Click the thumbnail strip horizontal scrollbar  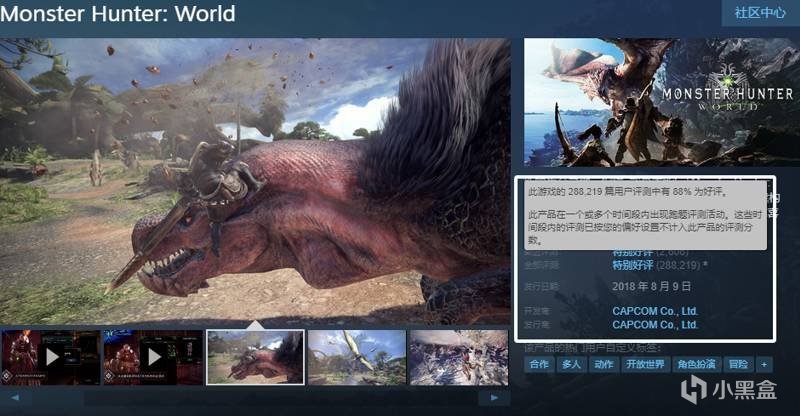coord(255,398)
